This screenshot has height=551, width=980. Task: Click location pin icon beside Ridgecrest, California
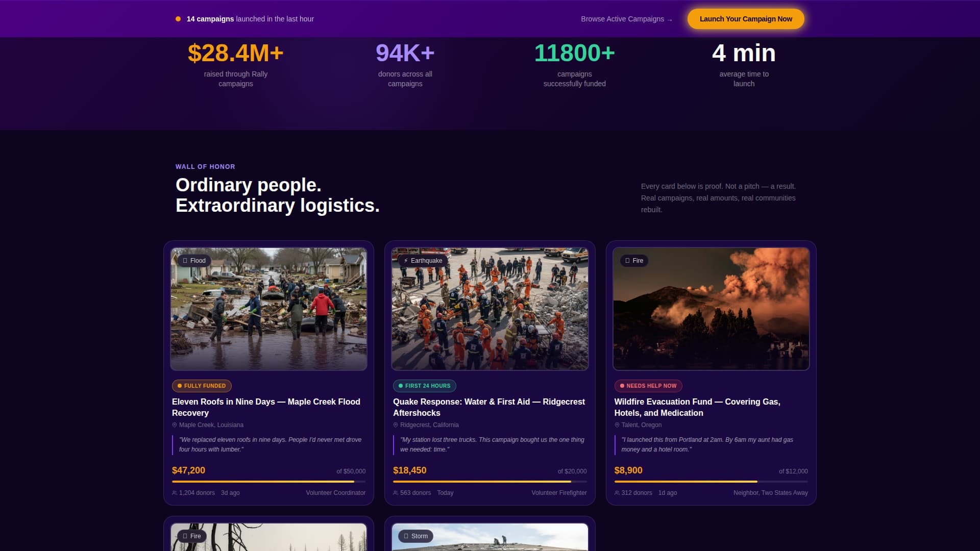[396, 425]
